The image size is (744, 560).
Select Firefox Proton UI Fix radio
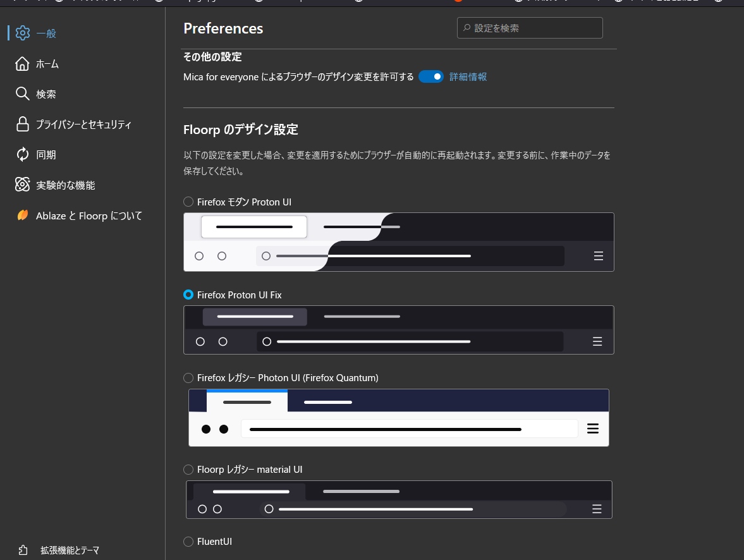[188, 295]
